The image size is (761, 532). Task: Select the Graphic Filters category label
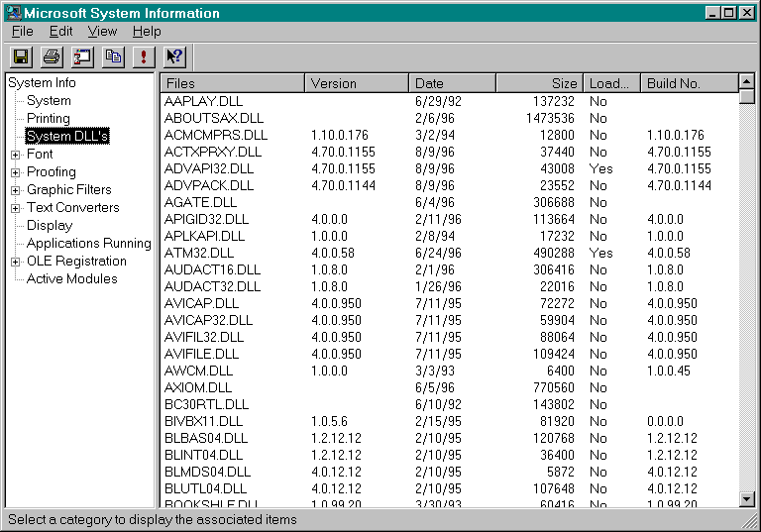pos(69,190)
